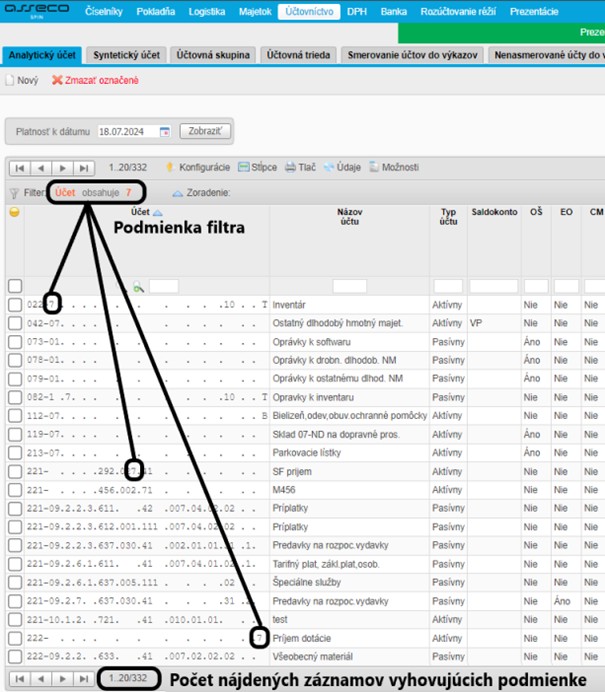Select the checkbox for Parkovacie lístky row

pos(14,453)
